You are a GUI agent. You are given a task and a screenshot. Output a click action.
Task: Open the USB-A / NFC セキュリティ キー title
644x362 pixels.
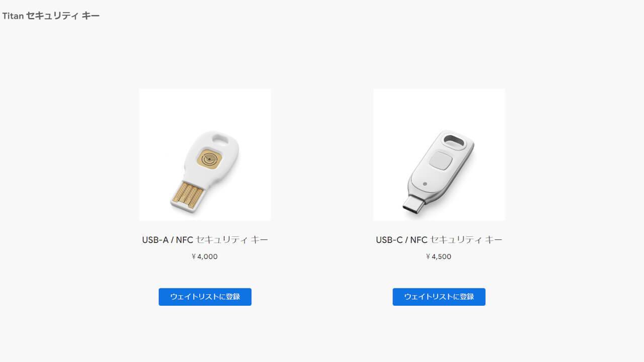205,240
